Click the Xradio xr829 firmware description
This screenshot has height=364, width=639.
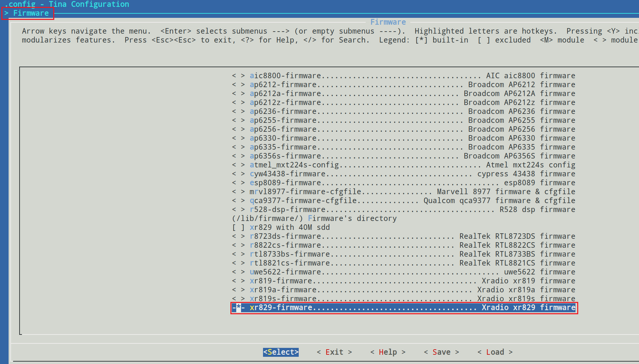click(528, 308)
